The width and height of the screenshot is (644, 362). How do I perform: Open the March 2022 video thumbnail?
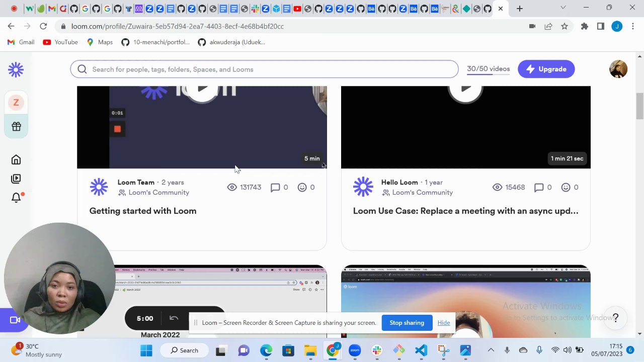tap(202, 302)
